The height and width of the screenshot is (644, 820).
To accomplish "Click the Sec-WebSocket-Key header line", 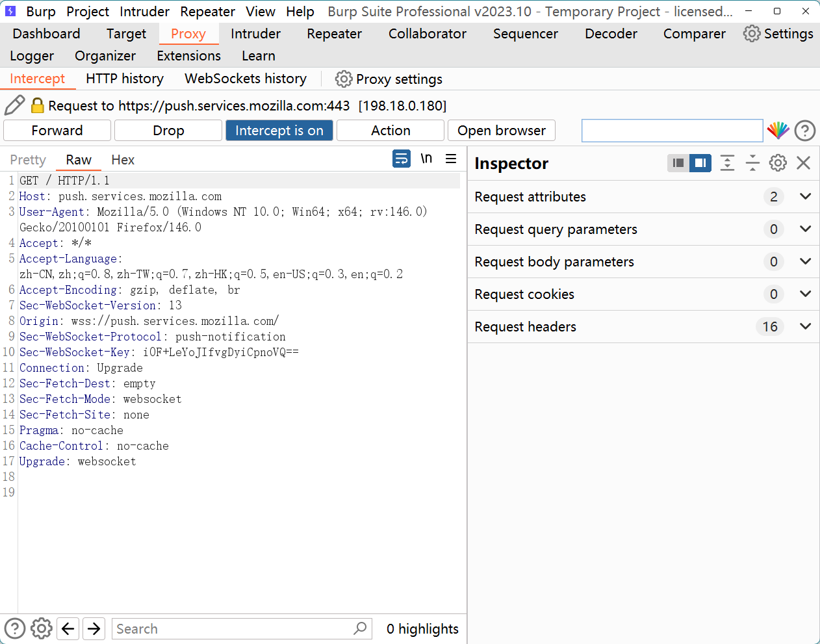I will [x=159, y=352].
